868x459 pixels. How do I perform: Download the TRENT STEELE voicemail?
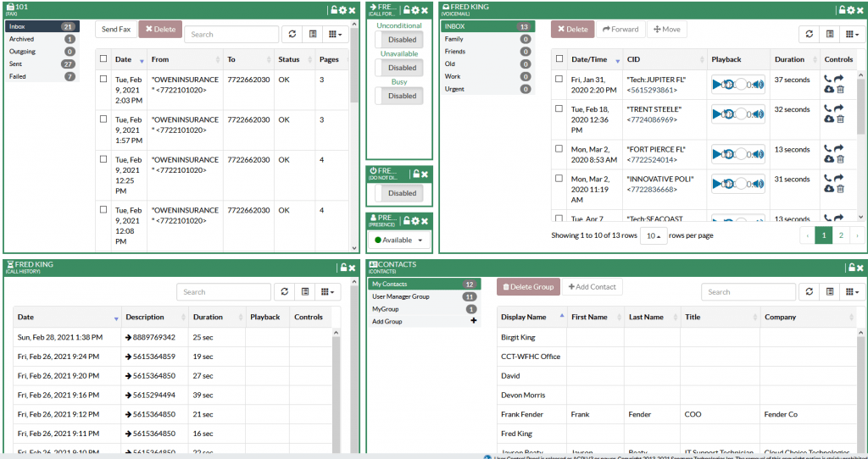tap(828, 119)
